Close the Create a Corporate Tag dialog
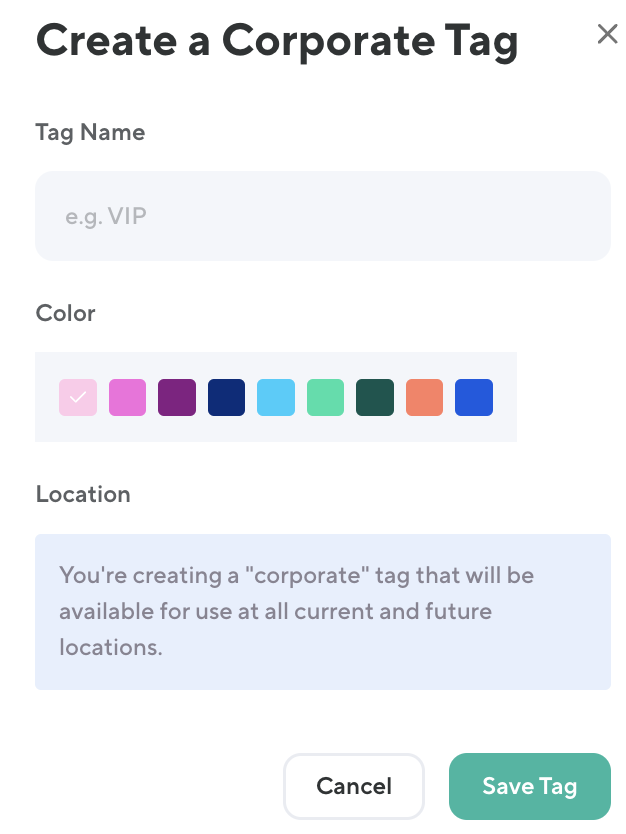Screen dimensions: 626x834 [x=607, y=35]
